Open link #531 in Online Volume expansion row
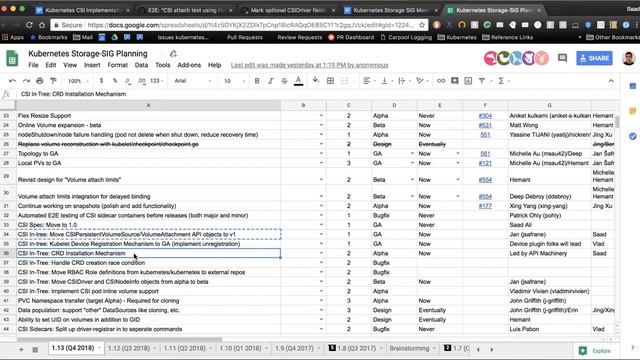This screenshot has height=360, width=640. pyautogui.click(x=485, y=125)
